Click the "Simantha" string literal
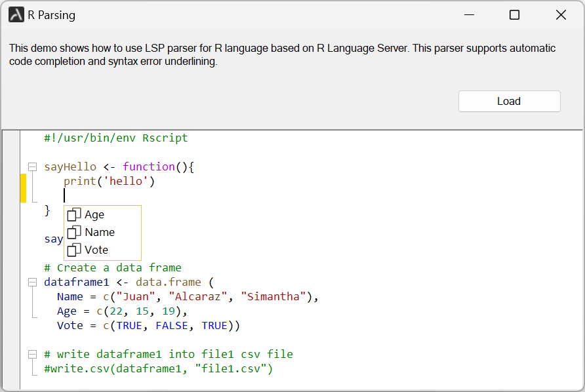 coord(273,297)
